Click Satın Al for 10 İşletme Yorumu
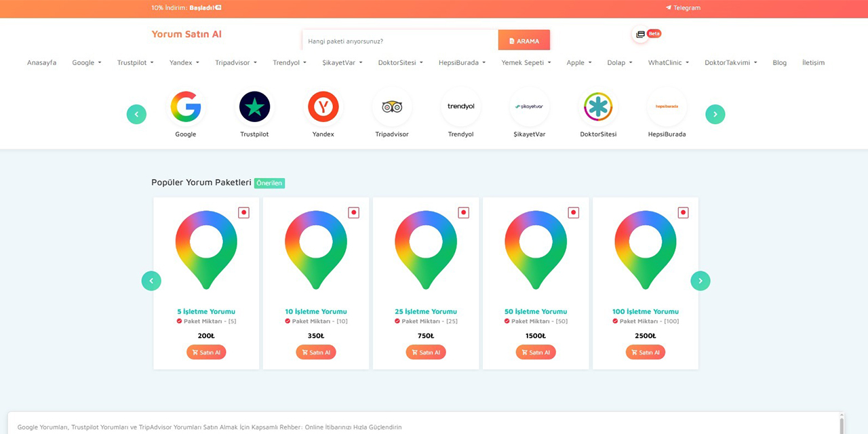 pyautogui.click(x=316, y=353)
